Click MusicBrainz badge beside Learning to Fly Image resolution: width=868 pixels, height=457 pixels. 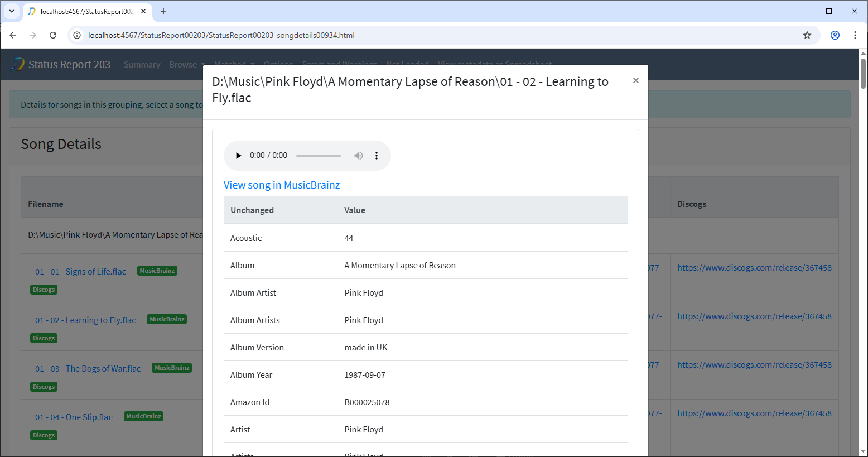167,319
